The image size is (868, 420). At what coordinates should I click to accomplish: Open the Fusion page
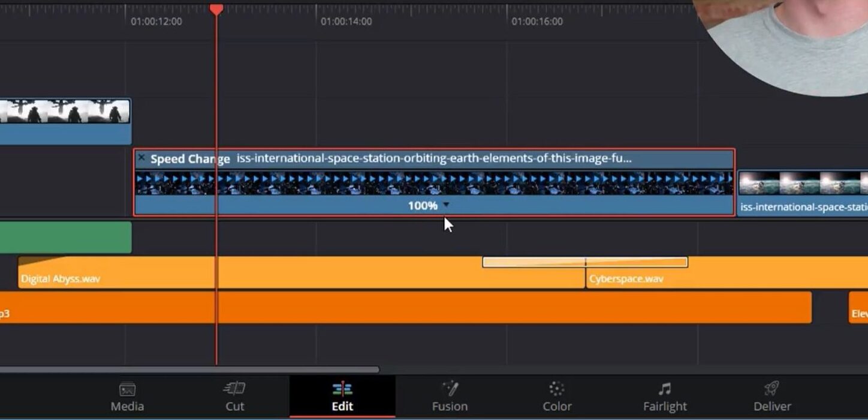click(449, 396)
